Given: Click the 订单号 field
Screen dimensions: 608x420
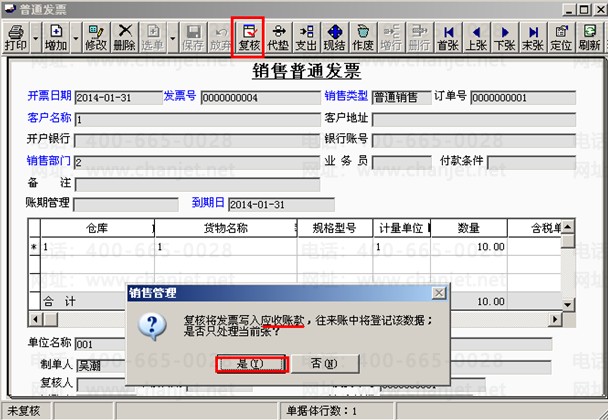Looking at the screenshot, I should [x=523, y=98].
